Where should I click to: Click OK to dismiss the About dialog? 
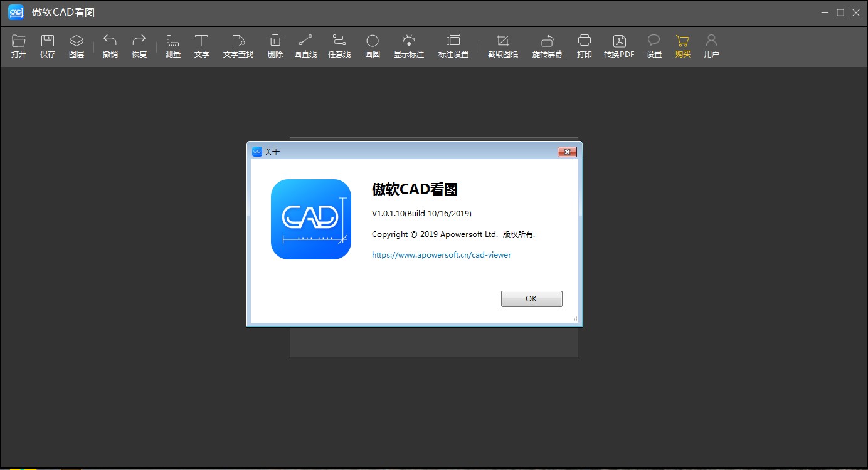point(531,298)
